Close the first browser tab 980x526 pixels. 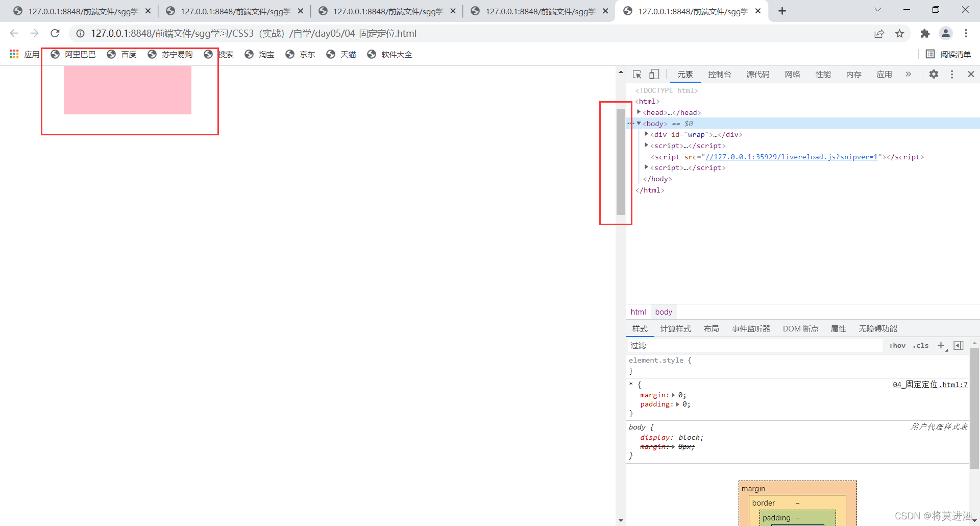(148, 11)
